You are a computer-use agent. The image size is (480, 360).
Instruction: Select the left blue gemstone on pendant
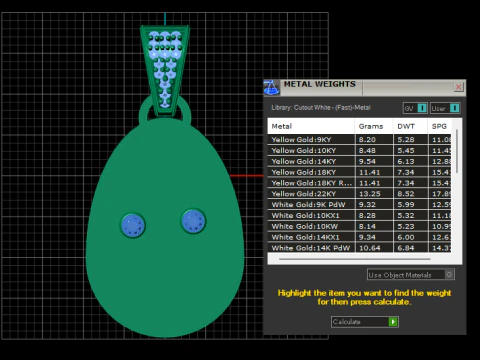pos(133,225)
